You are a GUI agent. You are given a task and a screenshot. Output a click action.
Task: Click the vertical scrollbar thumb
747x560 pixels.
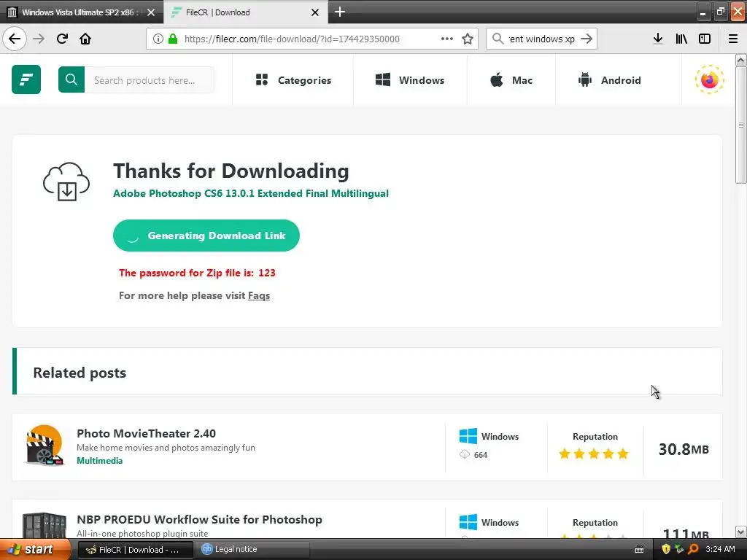point(740,125)
